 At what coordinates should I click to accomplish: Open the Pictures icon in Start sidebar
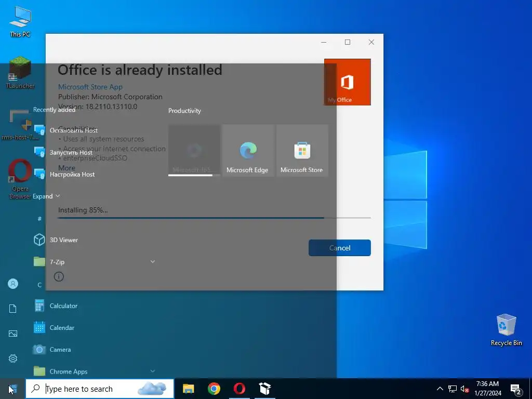pos(13,334)
